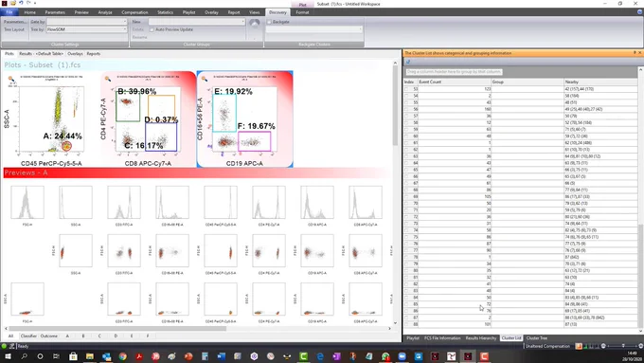Open the FCS File Information tab
Image resolution: width=644 pixels, height=363 pixels.
pyautogui.click(x=442, y=338)
